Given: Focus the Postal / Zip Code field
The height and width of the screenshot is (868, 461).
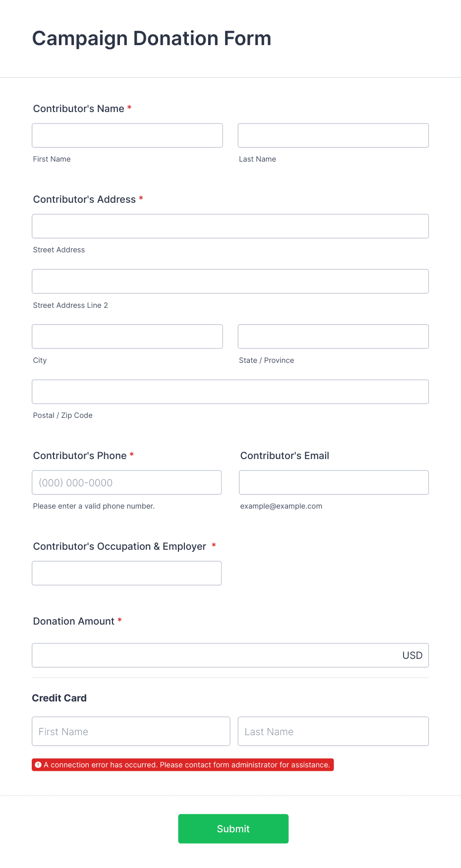Looking at the screenshot, I should [x=230, y=392].
